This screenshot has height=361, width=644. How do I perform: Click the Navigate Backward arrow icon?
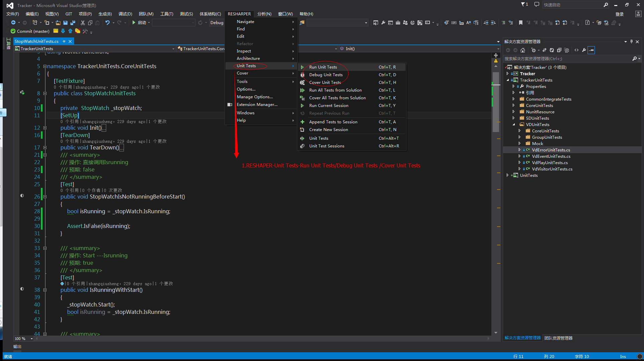pyautogui.click(x=13, y=23)
